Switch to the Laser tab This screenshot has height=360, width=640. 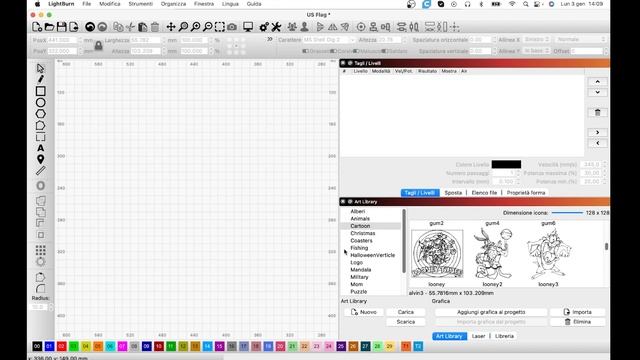click(478, 336)
